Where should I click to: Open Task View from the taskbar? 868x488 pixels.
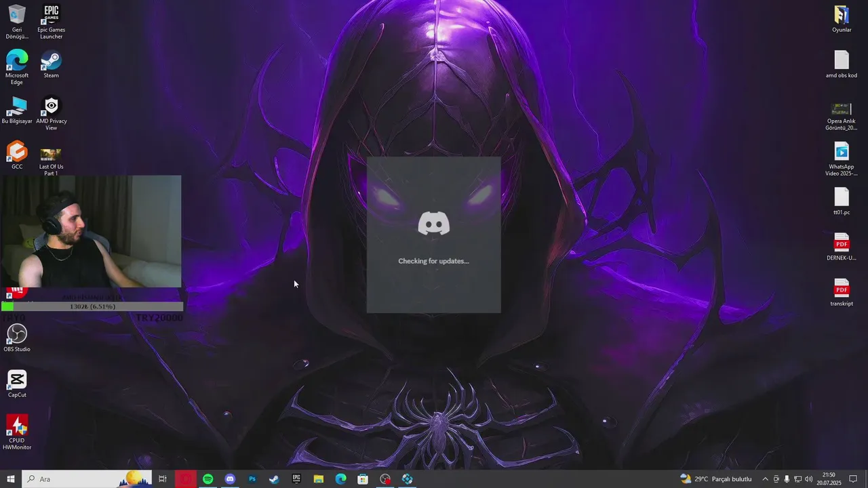click(163, 479)
